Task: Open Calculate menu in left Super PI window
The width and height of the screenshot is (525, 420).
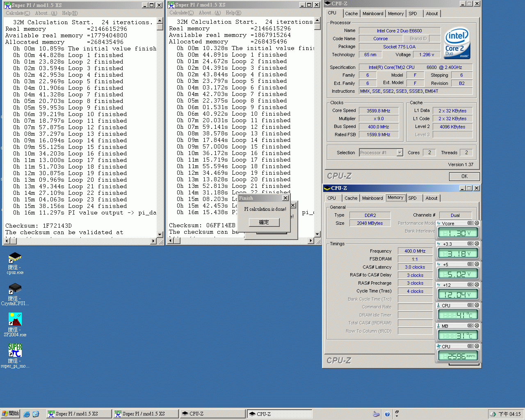Action: (18, 13)
